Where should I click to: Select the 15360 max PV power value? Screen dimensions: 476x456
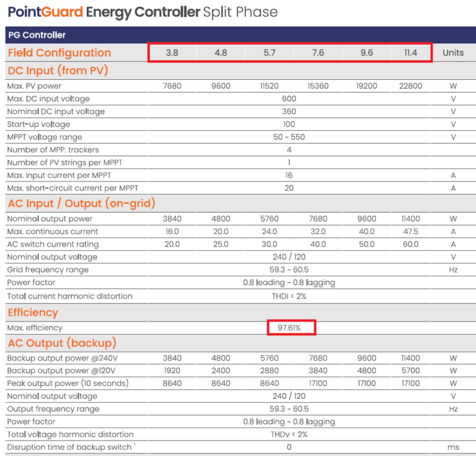pyautogui.click(x=318, y=86)
